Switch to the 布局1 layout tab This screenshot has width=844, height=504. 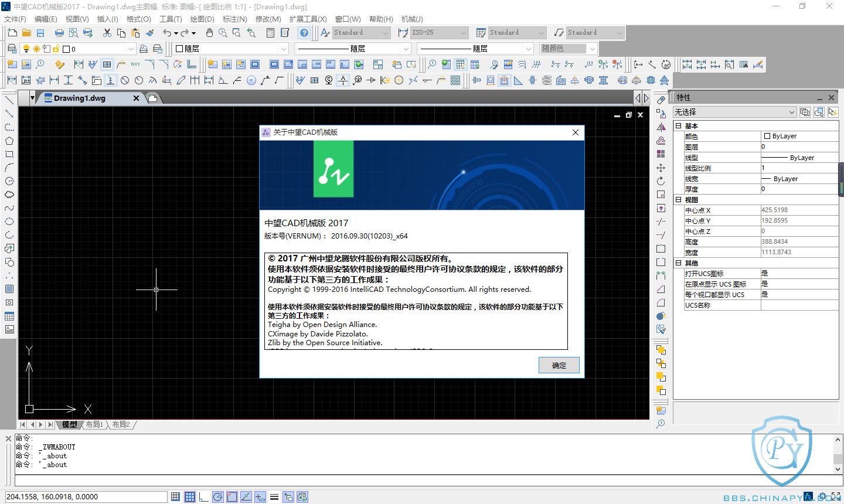point(94,424)
